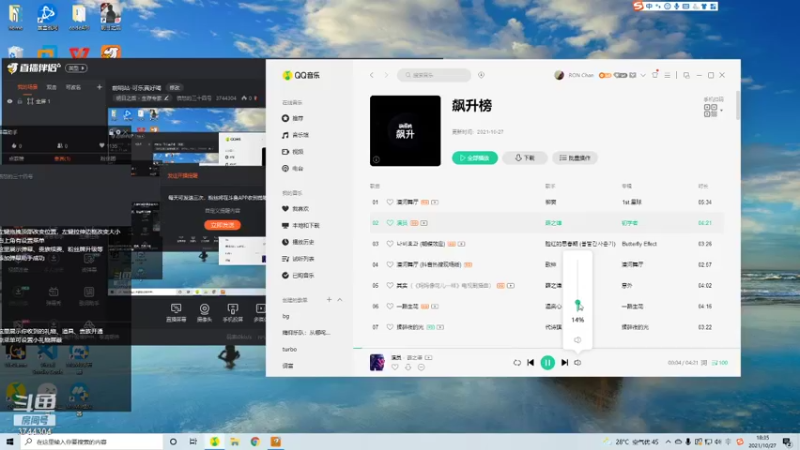Click the QQ Music window vertical scrollbar
This screenshot has height=450, width=800.
[738, 105]
